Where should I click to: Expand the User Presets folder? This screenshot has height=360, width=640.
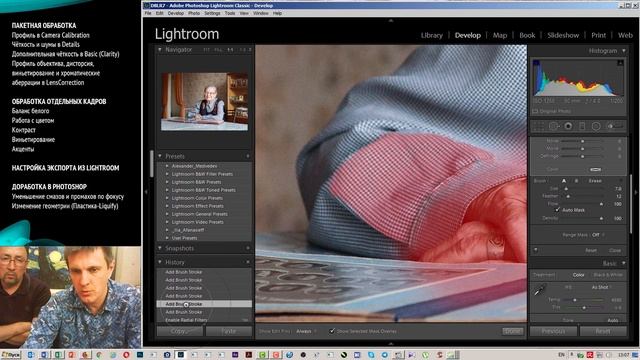click(167, 238)
